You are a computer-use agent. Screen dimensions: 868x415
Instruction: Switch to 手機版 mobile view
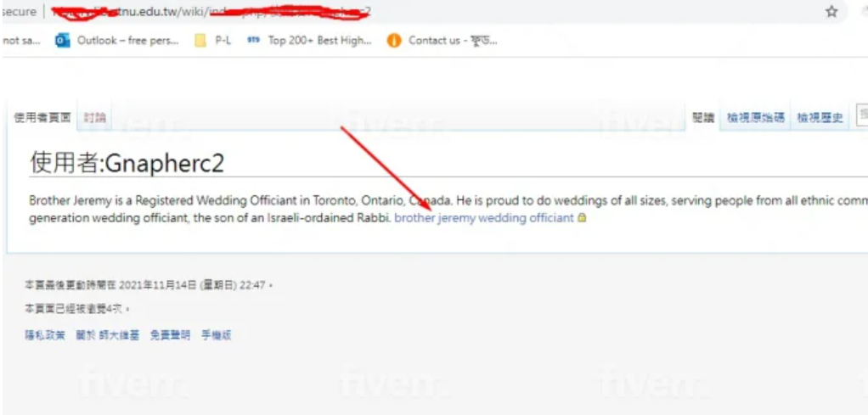tap(216, 335)
